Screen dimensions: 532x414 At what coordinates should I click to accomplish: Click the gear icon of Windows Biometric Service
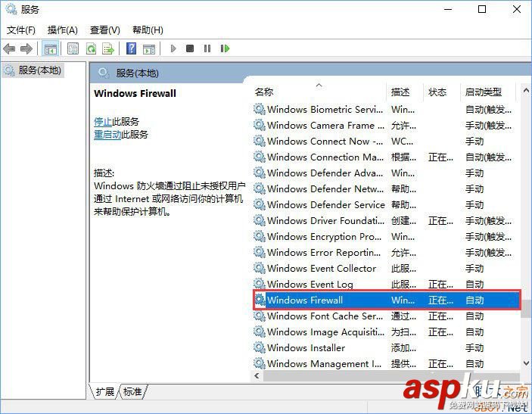click(260, 109)
